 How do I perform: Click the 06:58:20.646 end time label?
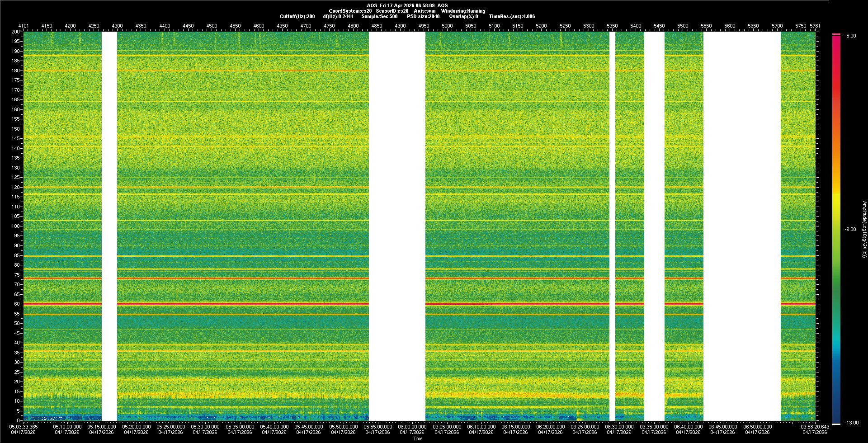(x=815, y=426)
